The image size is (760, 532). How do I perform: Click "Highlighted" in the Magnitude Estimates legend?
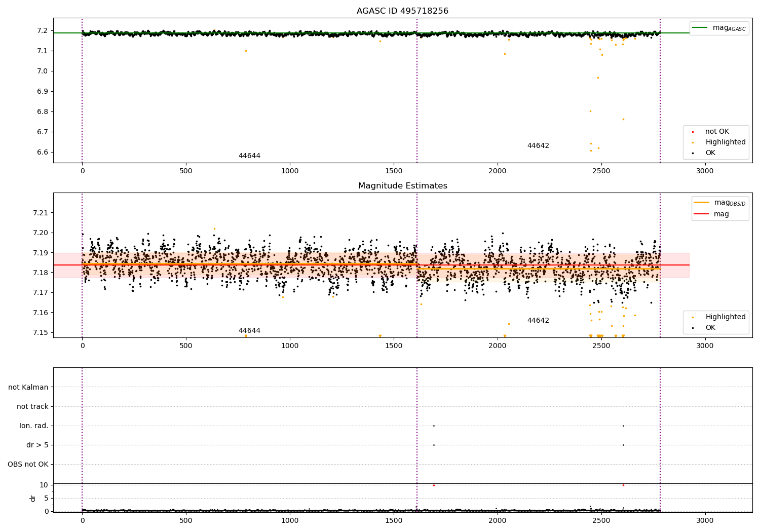(x=726, y=317)
